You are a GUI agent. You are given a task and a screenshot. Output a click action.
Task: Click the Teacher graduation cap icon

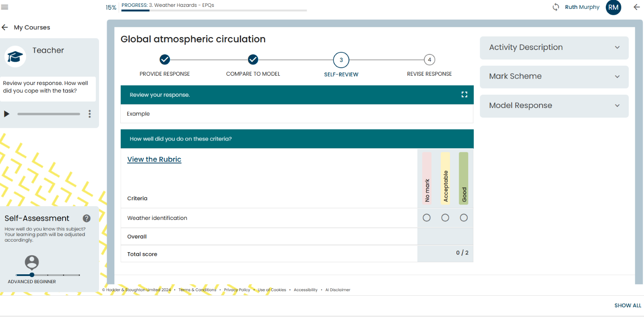pos(15,56)
